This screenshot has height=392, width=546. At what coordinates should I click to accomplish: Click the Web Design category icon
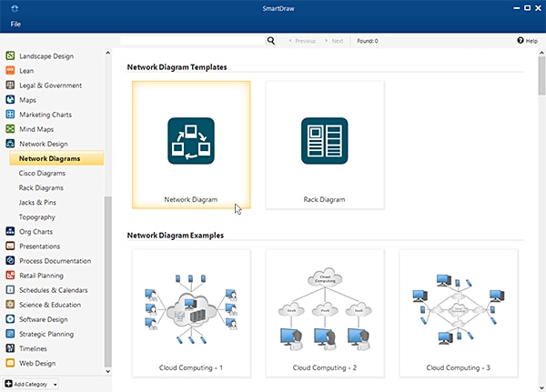click(x=10, y=363)
